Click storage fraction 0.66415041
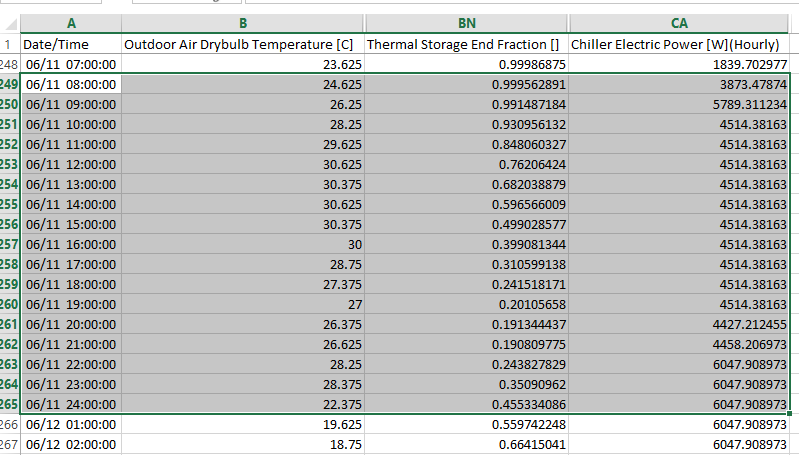This screenshot has width=799, height=455. (x=467, y=444)
